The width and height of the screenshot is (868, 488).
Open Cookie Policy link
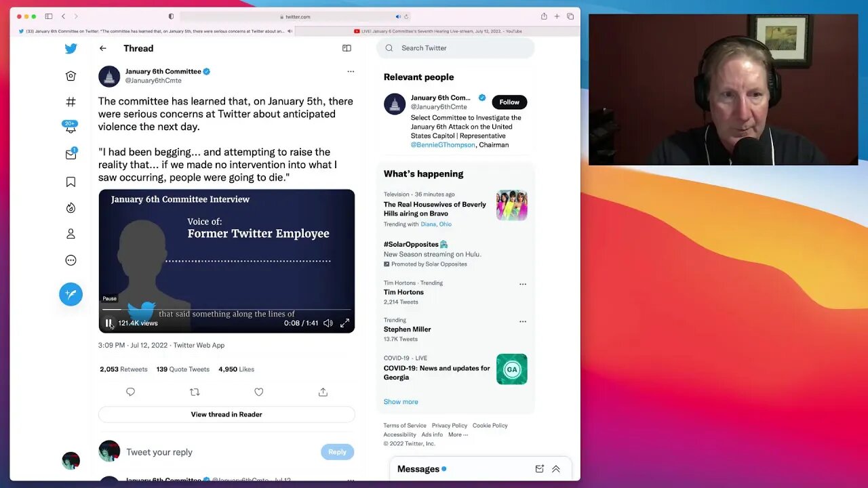pos(490,426)
